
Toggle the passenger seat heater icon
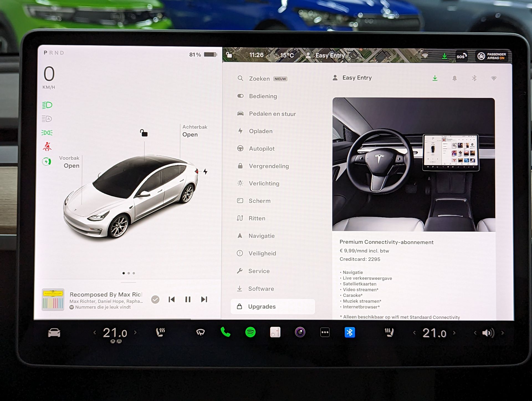[x=389, y=332]
